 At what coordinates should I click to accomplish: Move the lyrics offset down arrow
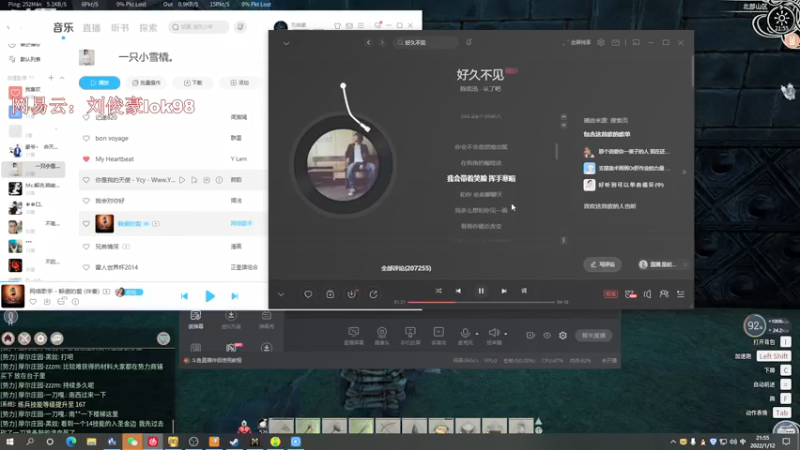click(x=563, y=125)
